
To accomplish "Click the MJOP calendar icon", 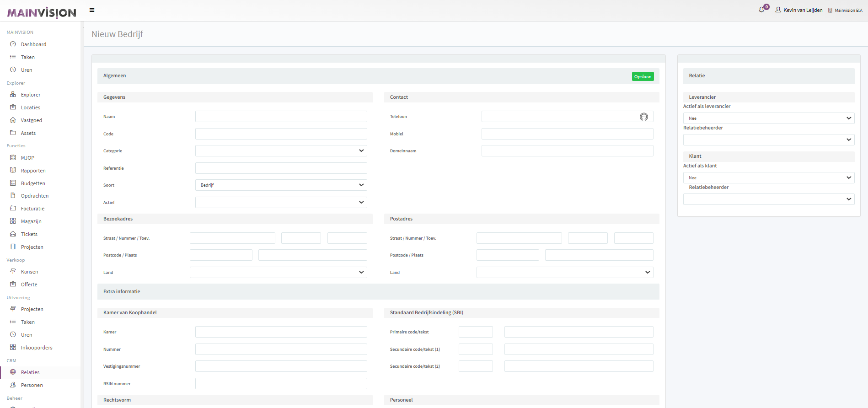I will [13, 158].
